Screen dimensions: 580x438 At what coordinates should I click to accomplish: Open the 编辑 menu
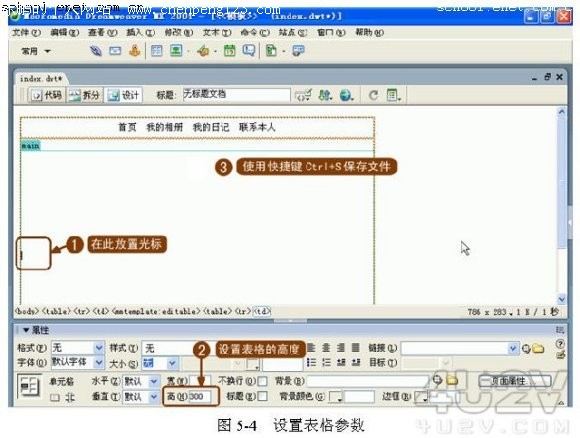pyautogui.click(x=65, y=33)
